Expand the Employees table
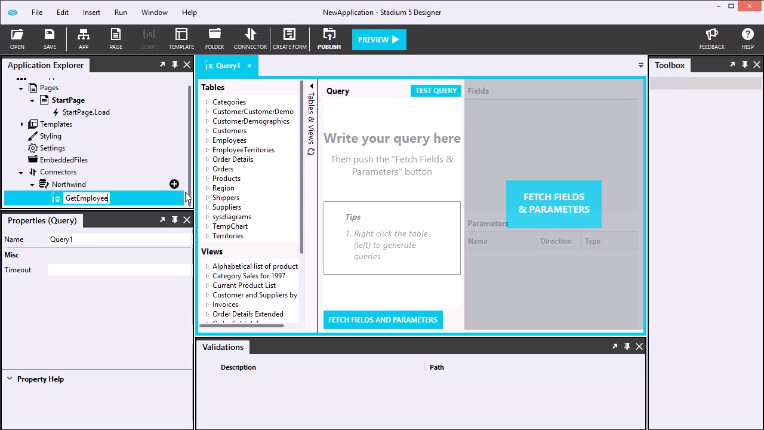The width and height of the screenshot is (764, 430). tap(207, 140)
